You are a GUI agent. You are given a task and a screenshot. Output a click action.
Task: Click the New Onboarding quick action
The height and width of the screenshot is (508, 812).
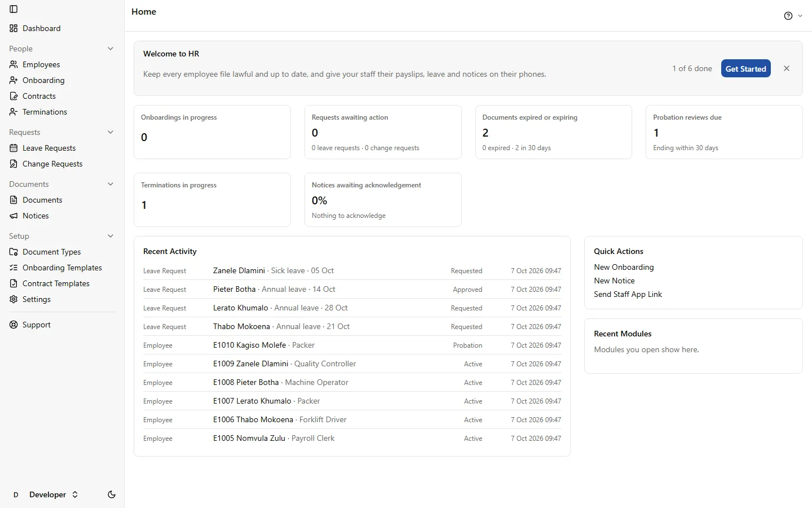pos(624,267)
